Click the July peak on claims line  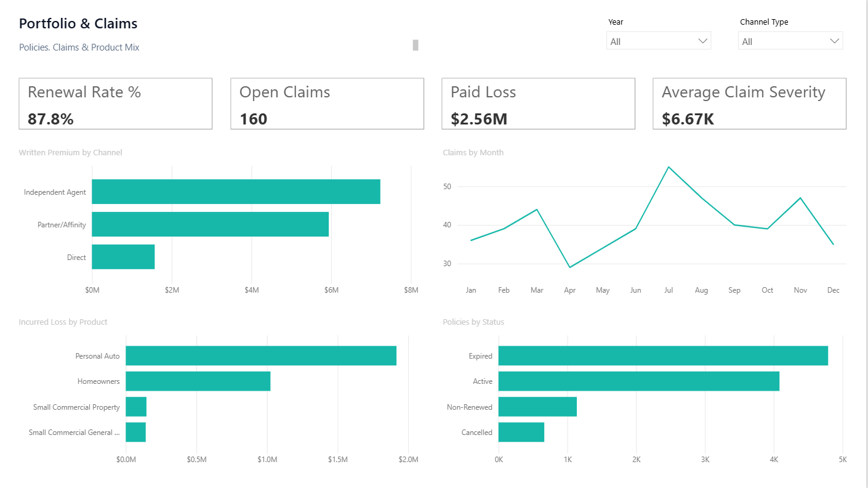point(669,167)
